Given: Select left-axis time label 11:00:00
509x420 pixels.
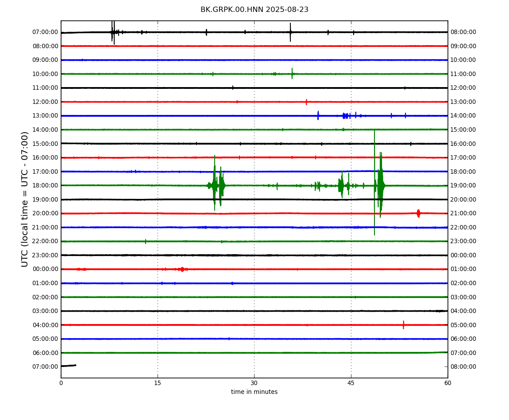Looking at the screenshot, I should click(46, 88).
